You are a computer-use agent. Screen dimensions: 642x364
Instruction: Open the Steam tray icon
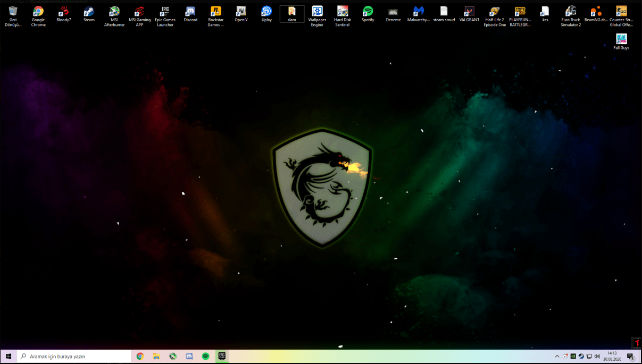point(581,357)
